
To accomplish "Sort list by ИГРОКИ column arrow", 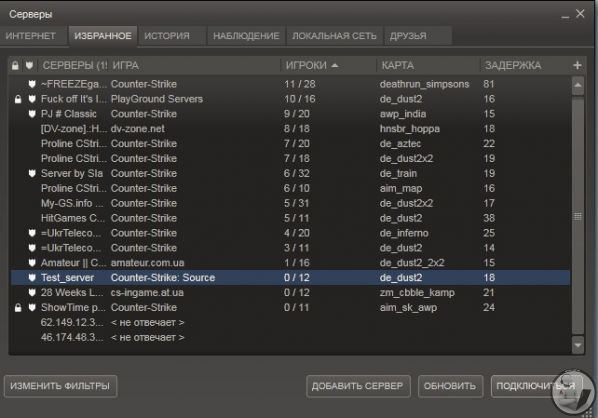I will (335, 66).
